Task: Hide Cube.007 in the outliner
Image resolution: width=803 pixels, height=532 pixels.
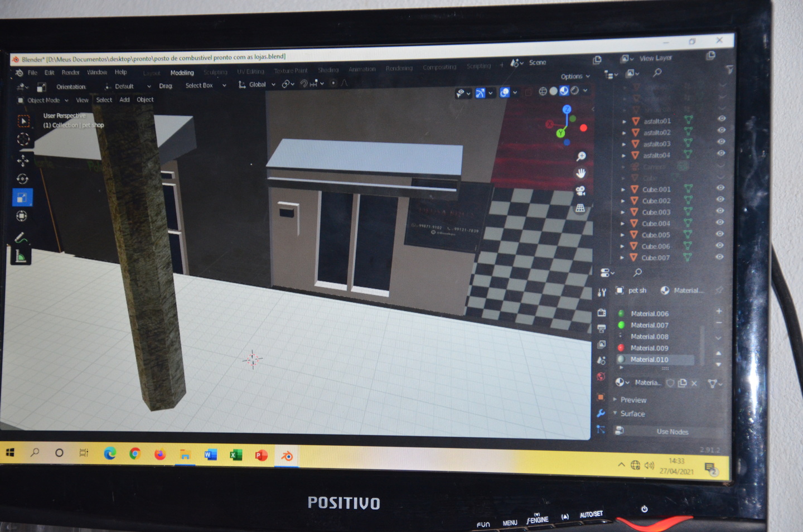Action: click(x=719, y=257)
